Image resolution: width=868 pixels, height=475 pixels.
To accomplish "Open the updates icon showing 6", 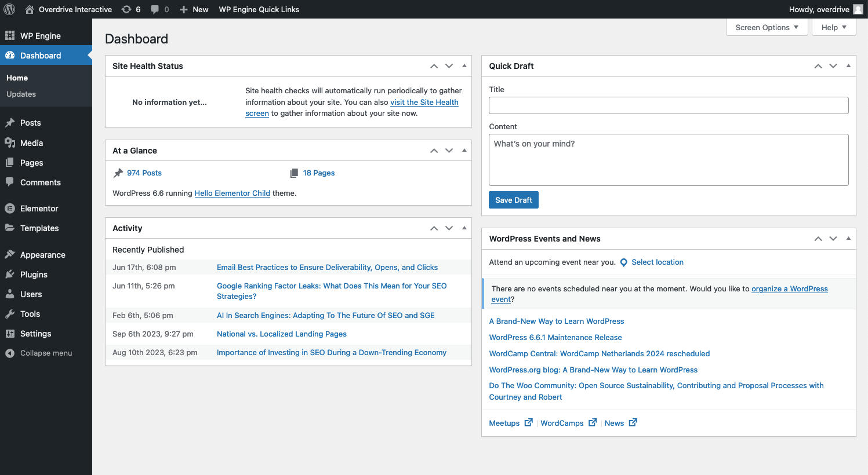I will tap(126, 9).
